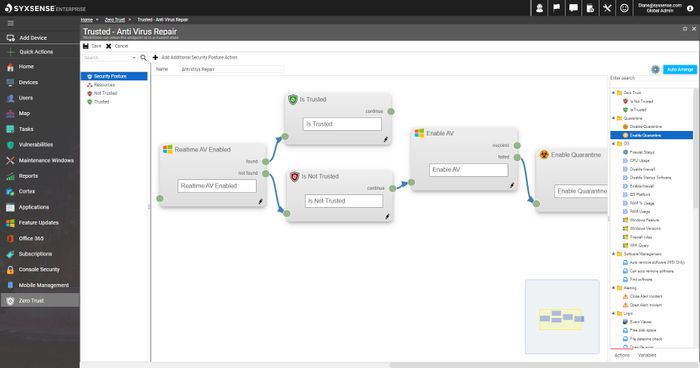Click the 'found' output port on Realtime AV Enabled
This screenshot has width=700, height=368.
click(x=266, y=162)
